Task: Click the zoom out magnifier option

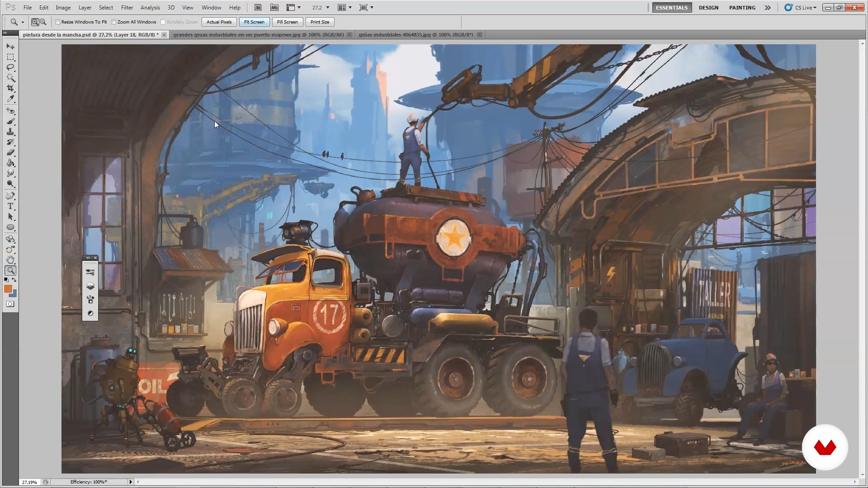Action: (x=43, y=22)
